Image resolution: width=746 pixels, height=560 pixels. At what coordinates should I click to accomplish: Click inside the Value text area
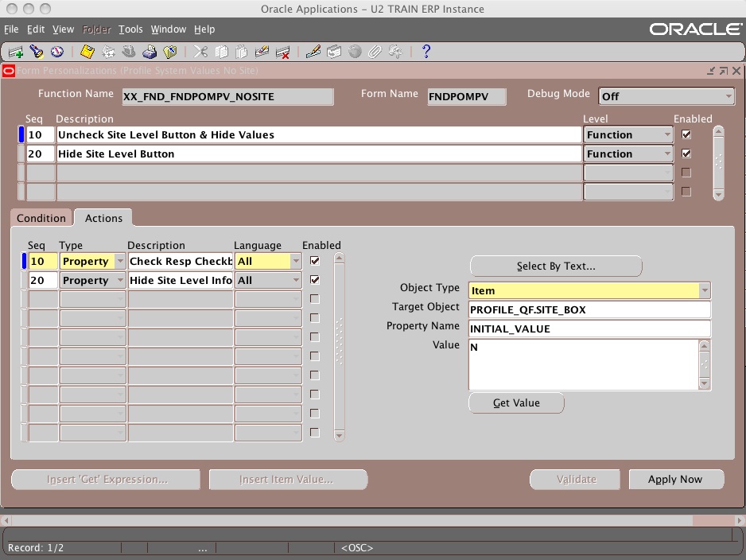click(x=583, y=364)
